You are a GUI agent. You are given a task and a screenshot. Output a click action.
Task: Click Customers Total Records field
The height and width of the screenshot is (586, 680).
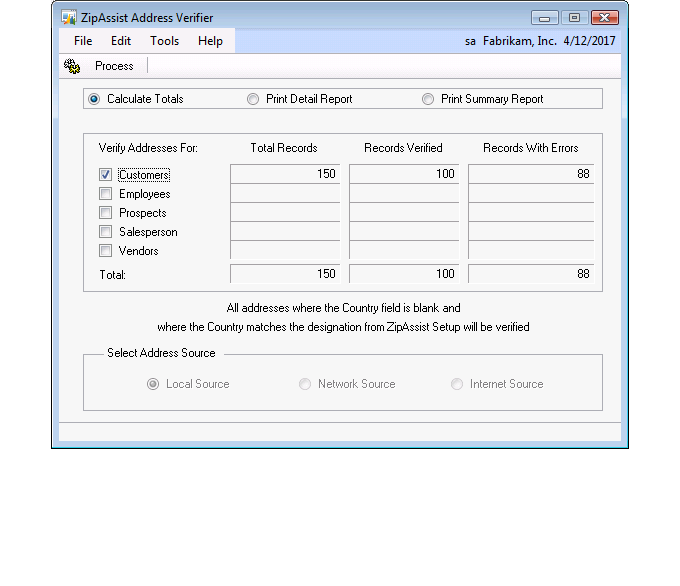tap(285, 174)
